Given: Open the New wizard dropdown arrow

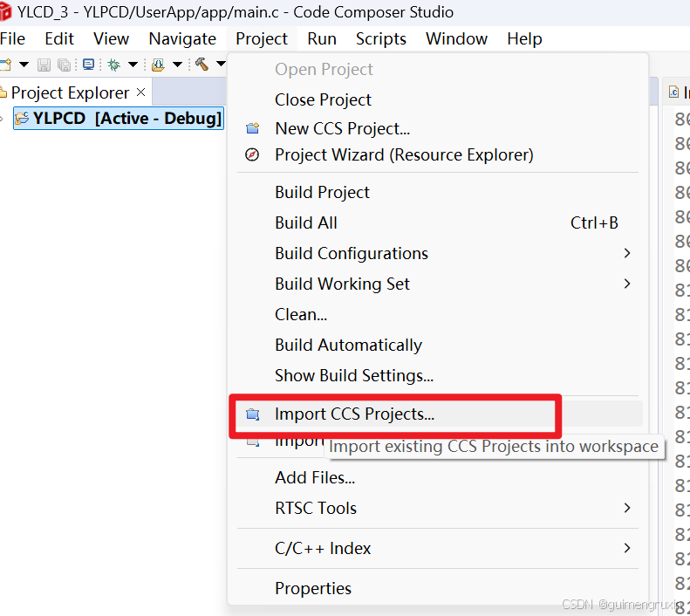Looking at the screenshot, I should click(24, 65).
